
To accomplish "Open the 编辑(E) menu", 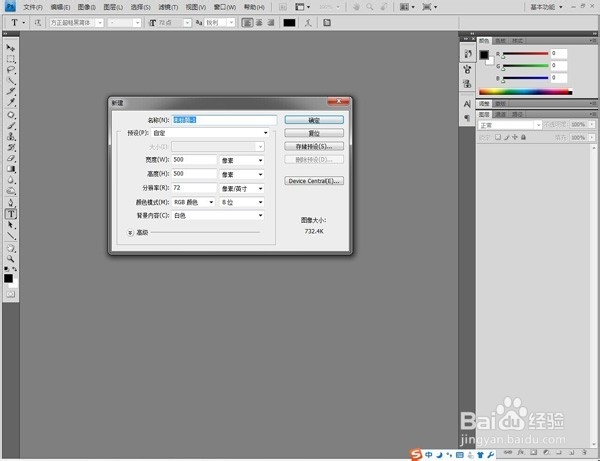I will [60, 7].
